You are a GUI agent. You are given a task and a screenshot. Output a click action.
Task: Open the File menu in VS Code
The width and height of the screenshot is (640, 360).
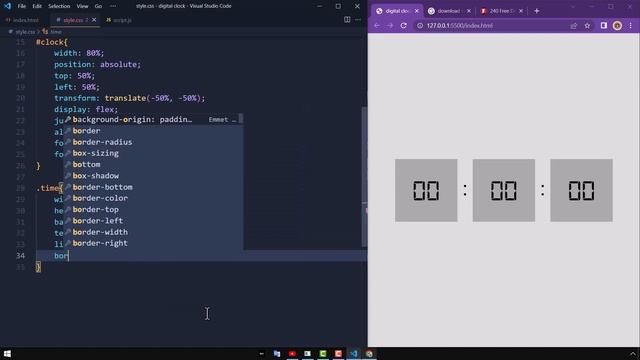coord(22,6)
